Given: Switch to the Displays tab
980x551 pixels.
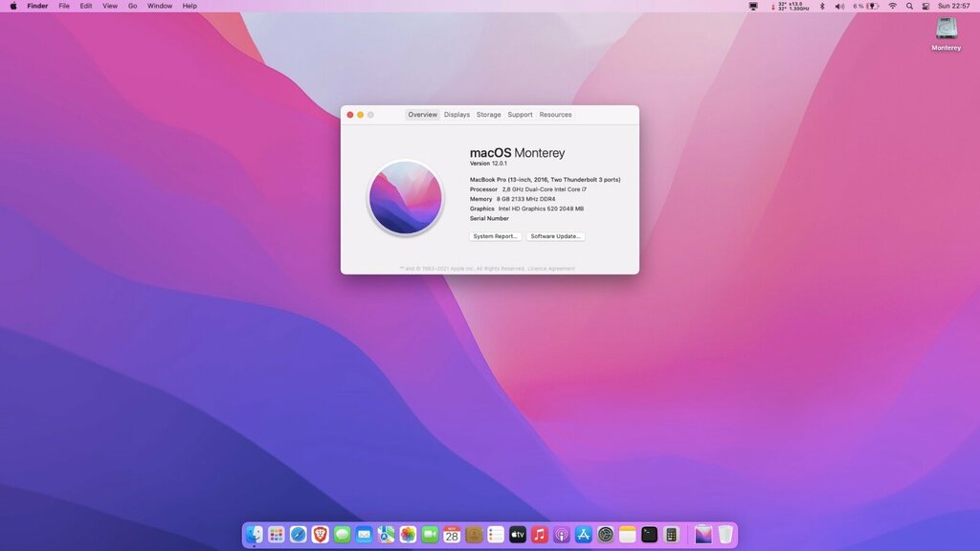Looking at the screenshot, I should (457, 115).
